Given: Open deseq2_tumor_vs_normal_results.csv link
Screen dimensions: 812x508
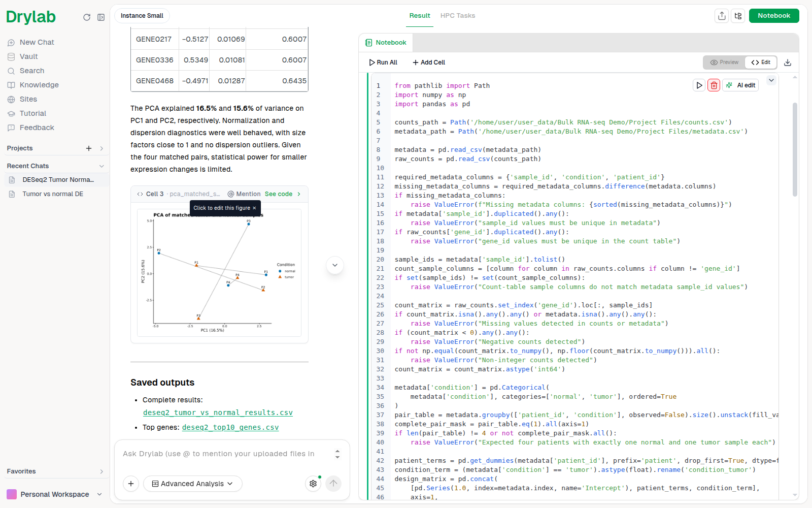Looking at the screenshot, I should [x=218, y=412].
